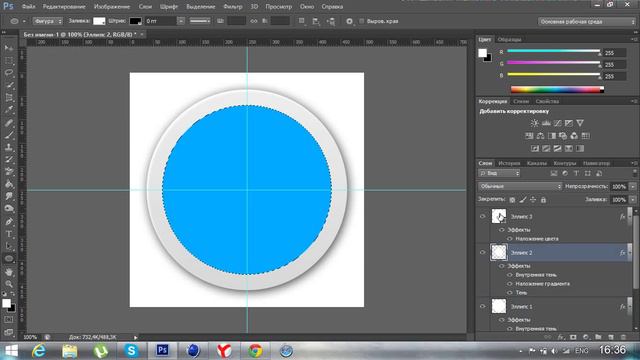
Task: Add Vibrance adjustment triangle icon
Action: click(580, 123)
